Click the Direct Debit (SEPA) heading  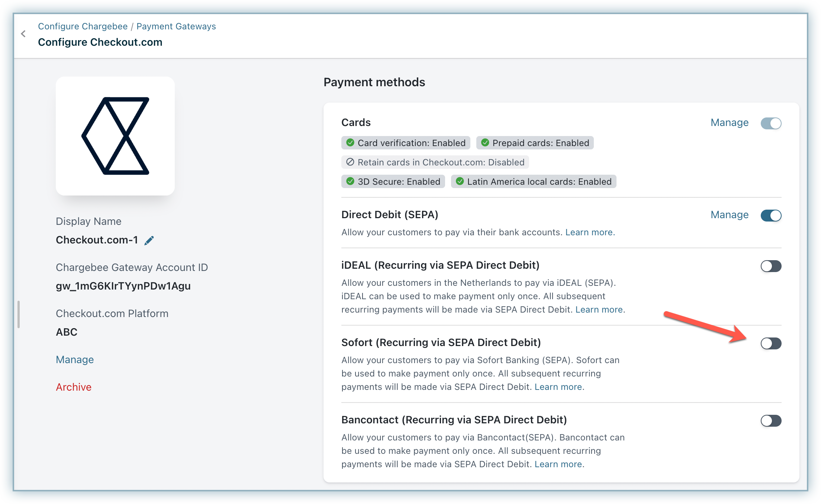(390, 215)
